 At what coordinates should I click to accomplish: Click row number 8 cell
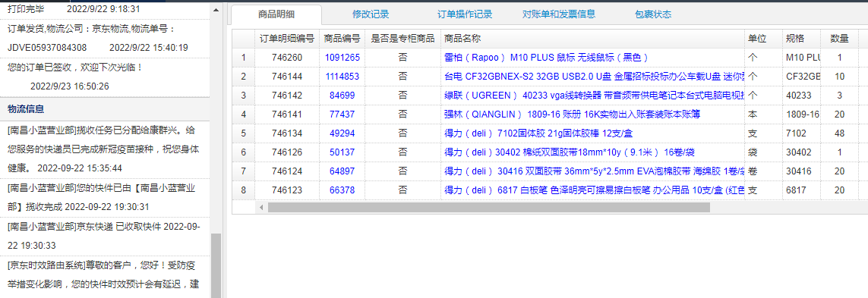tap(244, 190)
